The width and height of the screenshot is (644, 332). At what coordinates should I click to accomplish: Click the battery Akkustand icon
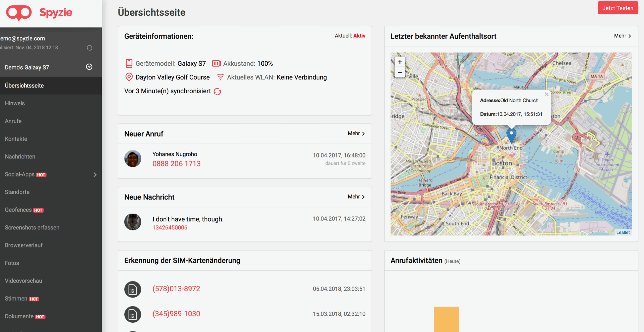pos(216,63)
